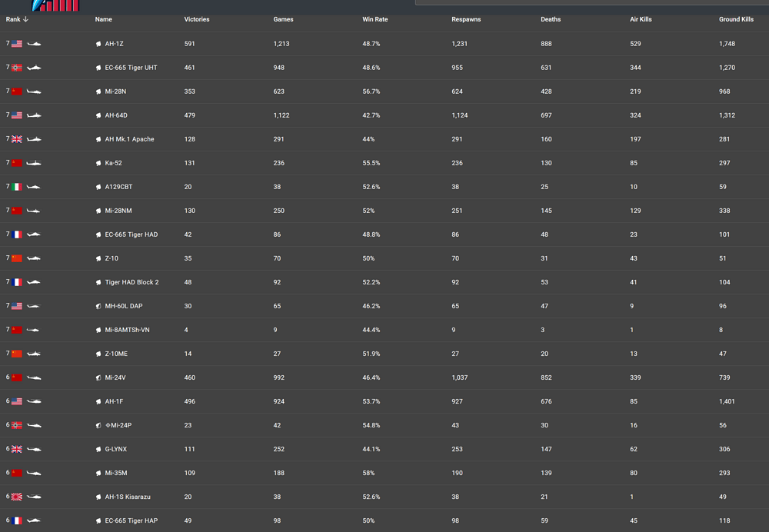Image resolution: width=769 pixels, height=532 pixels.
Task: Sort by the Name column header
Action: (x=104, y=20)
